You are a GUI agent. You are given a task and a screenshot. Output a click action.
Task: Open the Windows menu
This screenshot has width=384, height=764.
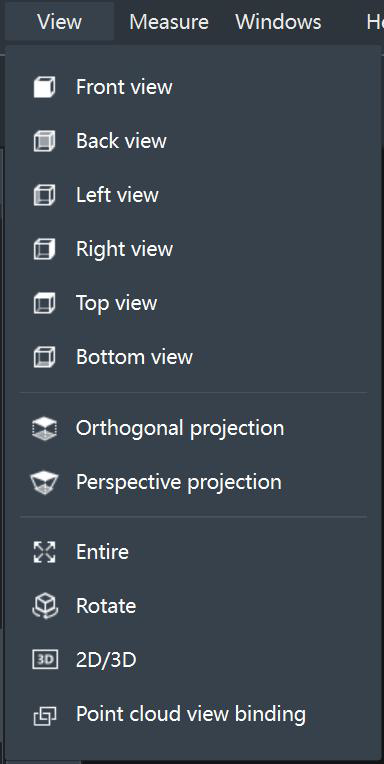pyautogui.click(x=278, y=22)
